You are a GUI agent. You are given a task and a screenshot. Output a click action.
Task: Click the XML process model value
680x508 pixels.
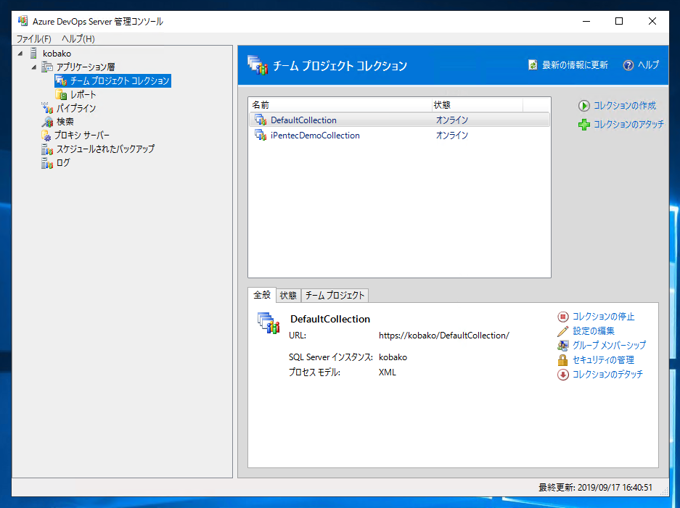pyautogui.click(x=387, y=372)
